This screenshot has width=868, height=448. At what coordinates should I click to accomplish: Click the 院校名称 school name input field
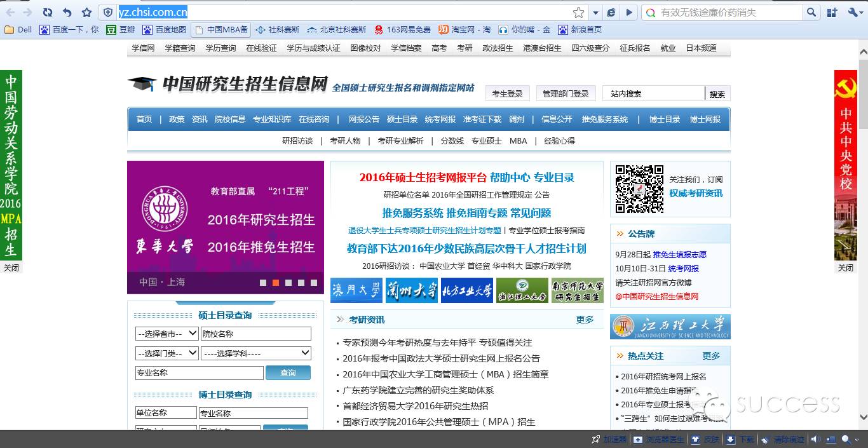(x=256, y=334)
